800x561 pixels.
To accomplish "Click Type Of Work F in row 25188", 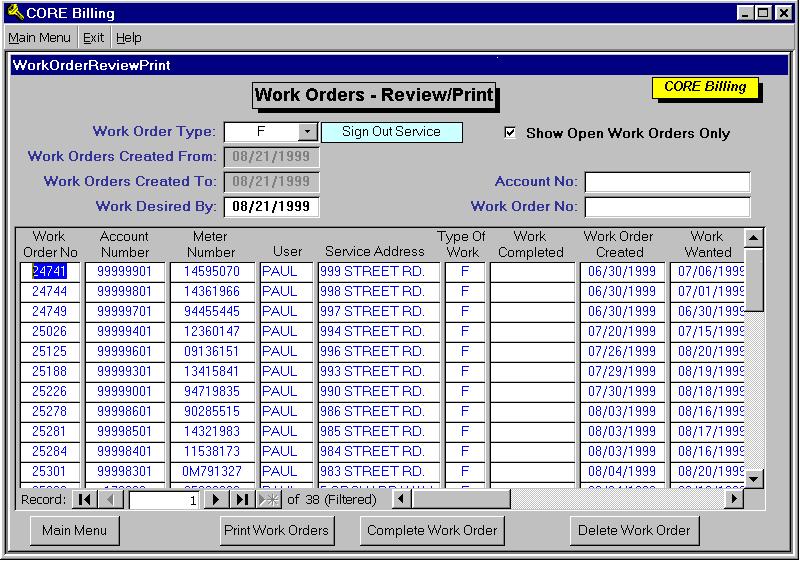I will [465, 371].
